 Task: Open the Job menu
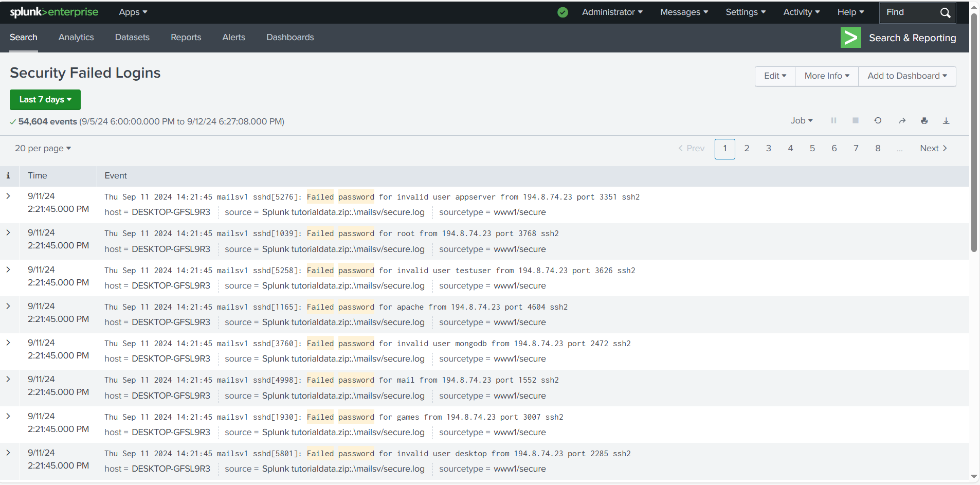[801, 120]
